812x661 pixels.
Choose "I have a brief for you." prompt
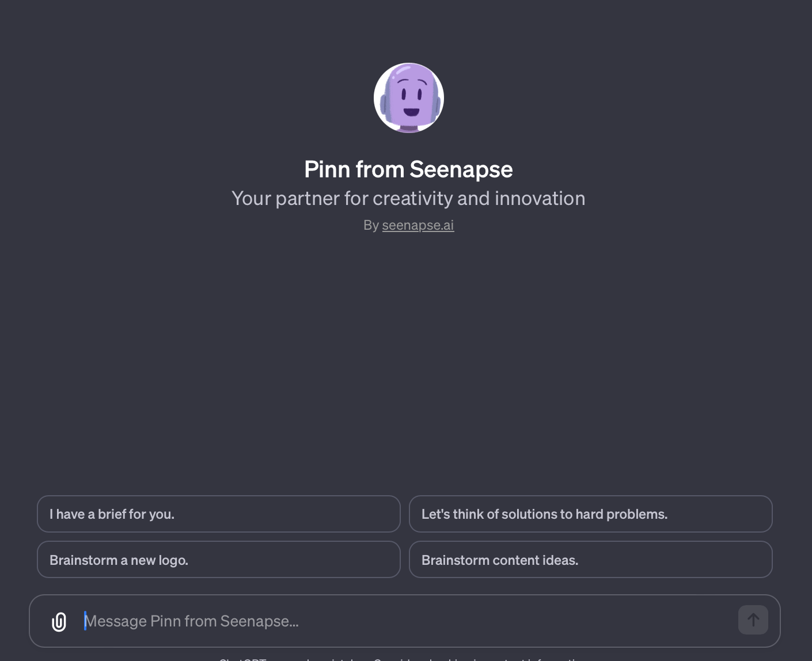[218, 514]
